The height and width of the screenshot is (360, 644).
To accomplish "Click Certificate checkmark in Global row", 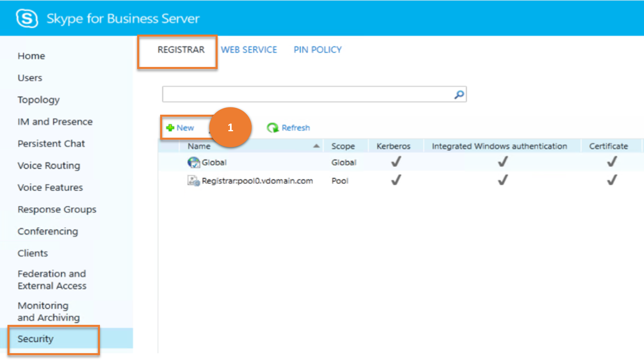I will point(612,162).
